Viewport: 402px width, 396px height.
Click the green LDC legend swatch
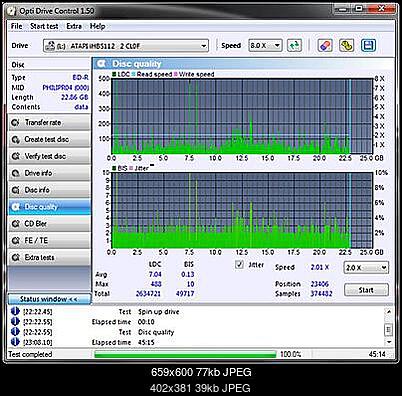point(114,74)
